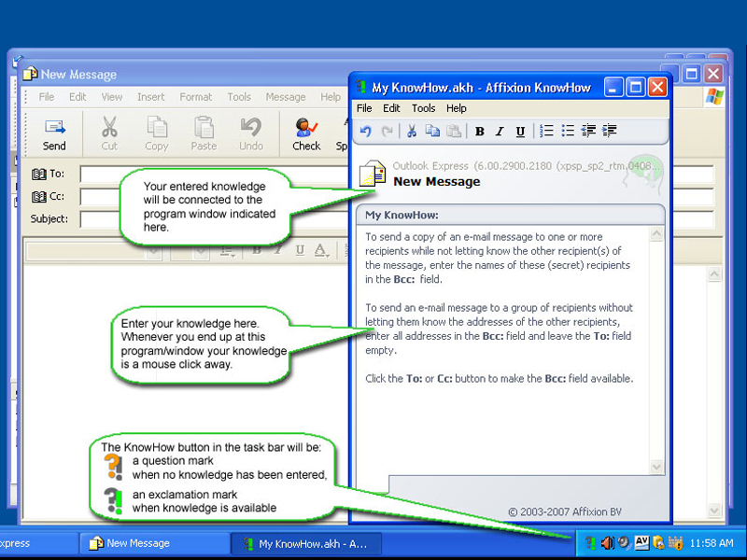747x560 pixels.
Task: Switch to New Message taskbar button
Action: [x=154, y=543]
